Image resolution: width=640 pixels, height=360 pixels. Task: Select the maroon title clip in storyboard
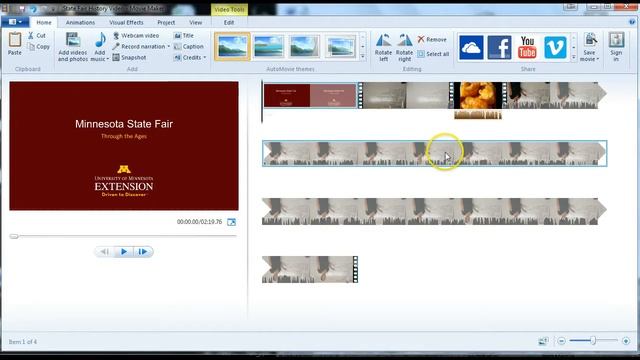[x=310, y=96]
